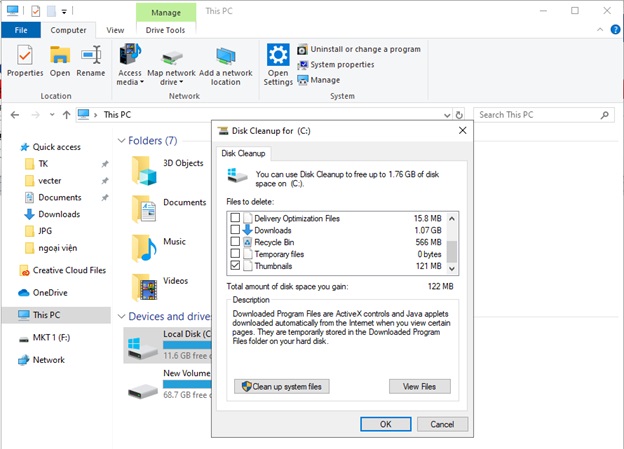Image resolution: width=624 pixels, height=449 pixels.
Task: Open the vecter folder in sidebar
Action: [x=43, y=181]
